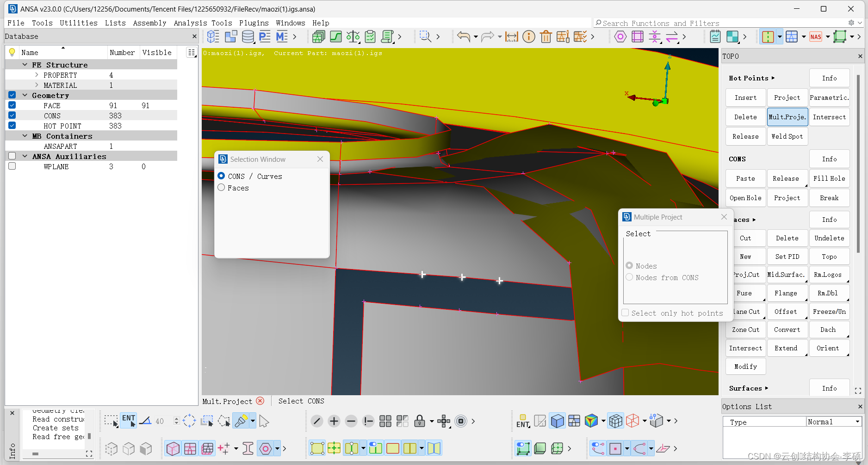Click the NAS deck icon
This screenshot has height=465, width=868.
[x=816, y=37]
